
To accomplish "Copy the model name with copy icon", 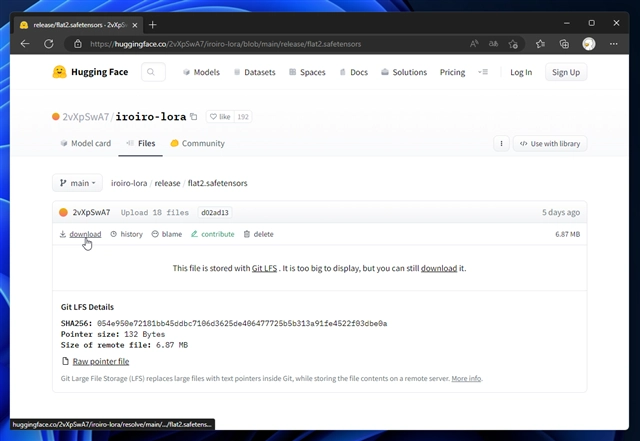I will point(194,116).
